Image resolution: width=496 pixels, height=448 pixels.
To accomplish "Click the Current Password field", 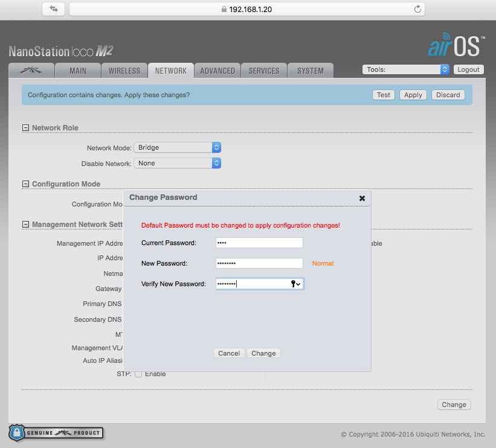I will pyautogui.click(x=259, y=243).
